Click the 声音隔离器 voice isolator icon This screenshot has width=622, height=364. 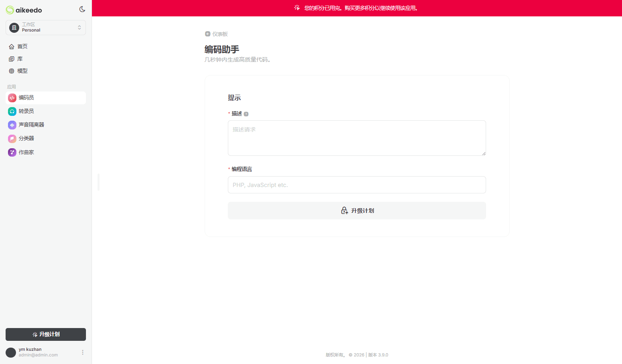pyautogui.click(x=12, y=125)
